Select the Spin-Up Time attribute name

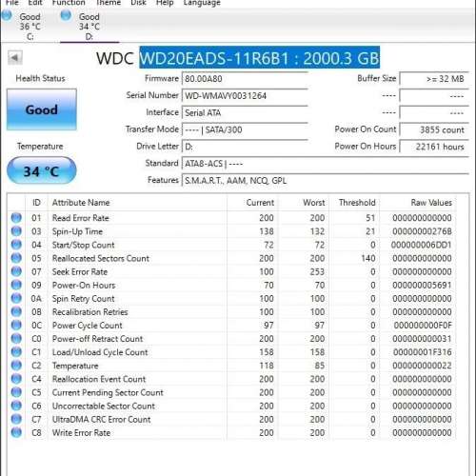coord(77,231)
